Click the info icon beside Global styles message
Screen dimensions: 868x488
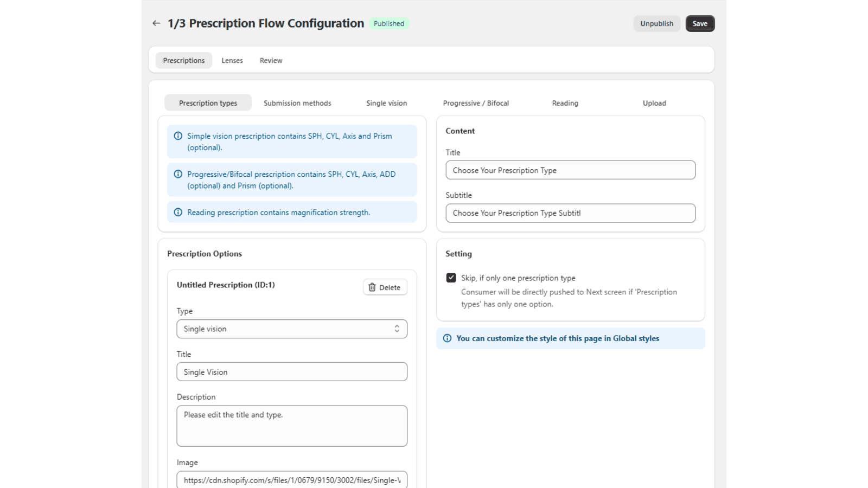[446, 338]
